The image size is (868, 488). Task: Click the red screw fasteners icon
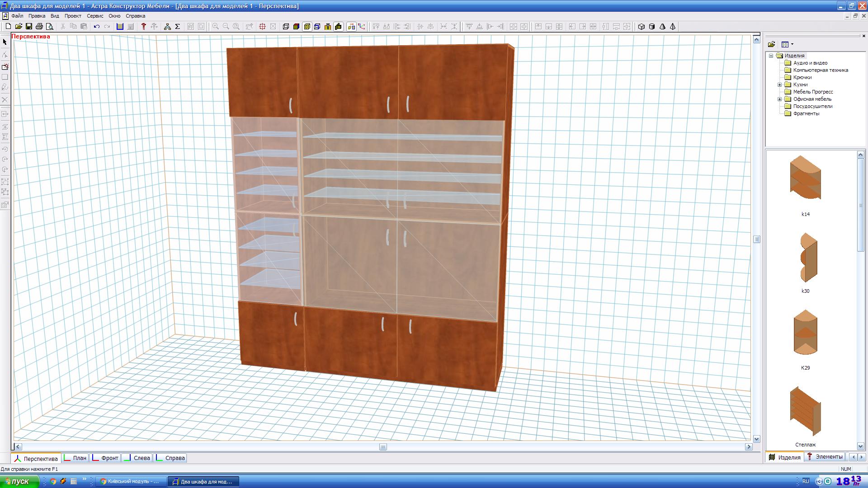144,27
